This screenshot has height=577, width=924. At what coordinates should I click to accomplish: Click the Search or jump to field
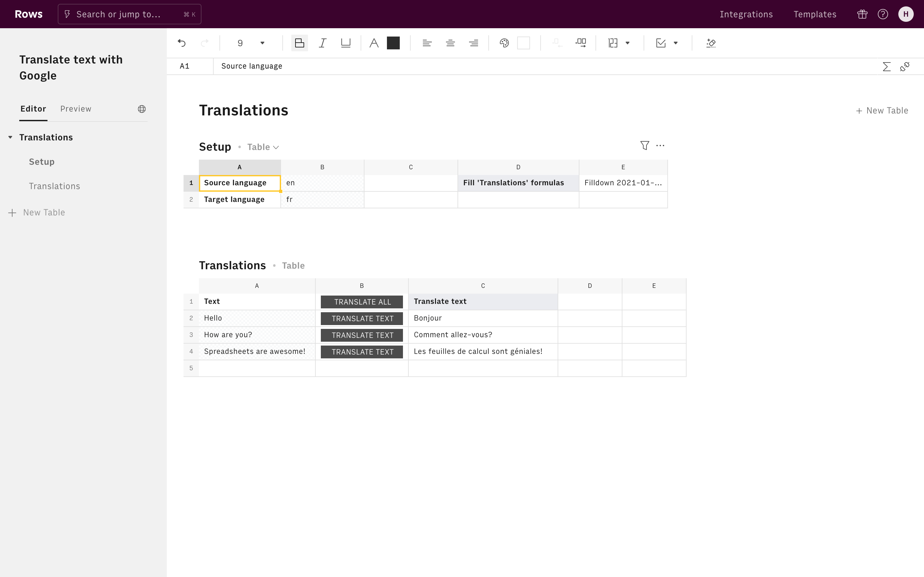(129, 14)
